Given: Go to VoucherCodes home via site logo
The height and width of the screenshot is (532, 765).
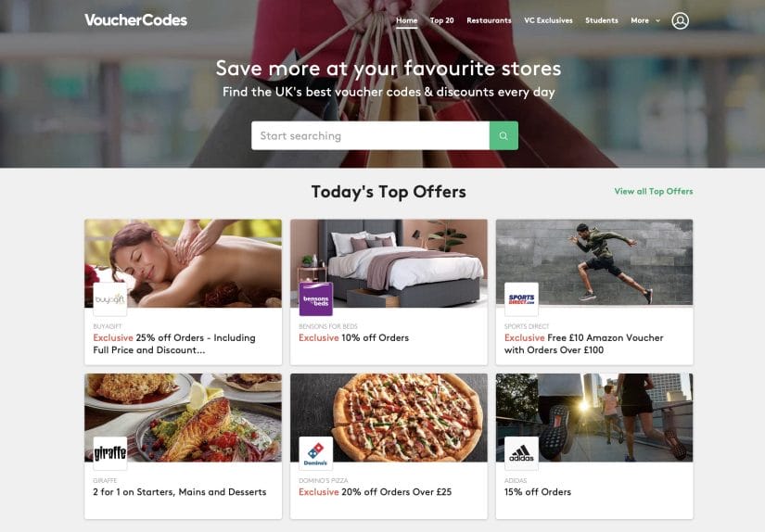Looking at the screenshot, I should [x=135, y=20].
